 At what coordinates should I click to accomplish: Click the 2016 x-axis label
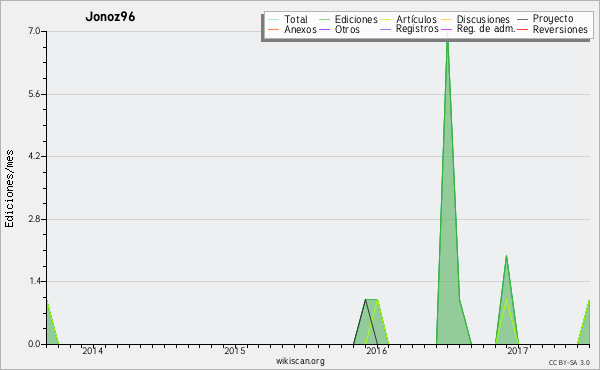(377, 351)
